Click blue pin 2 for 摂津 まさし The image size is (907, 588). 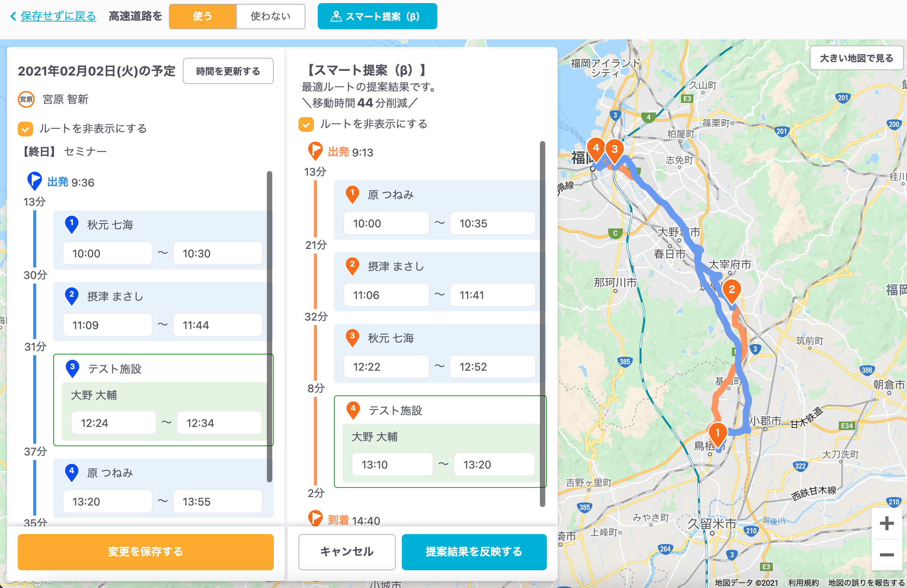(72, 296)
